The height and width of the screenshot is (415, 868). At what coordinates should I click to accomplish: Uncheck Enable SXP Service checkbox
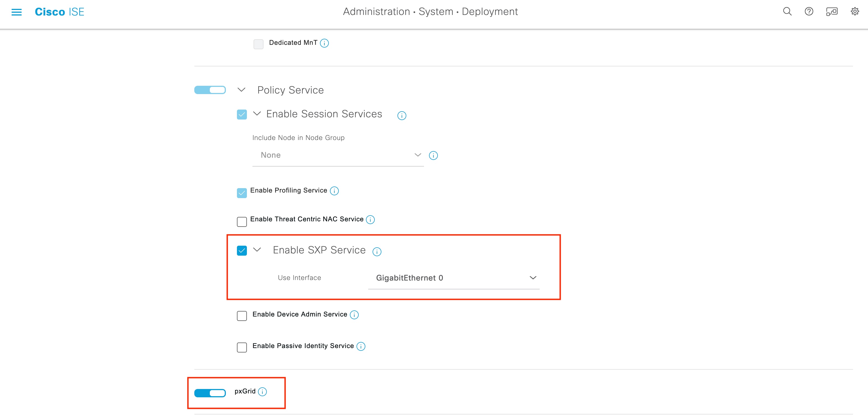[242, 251]
